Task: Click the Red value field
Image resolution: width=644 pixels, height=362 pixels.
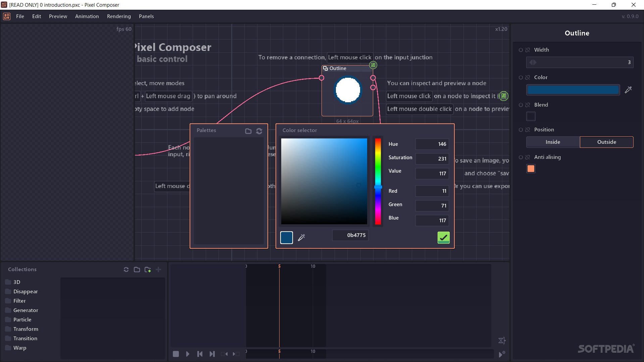Action: [432, 191]
